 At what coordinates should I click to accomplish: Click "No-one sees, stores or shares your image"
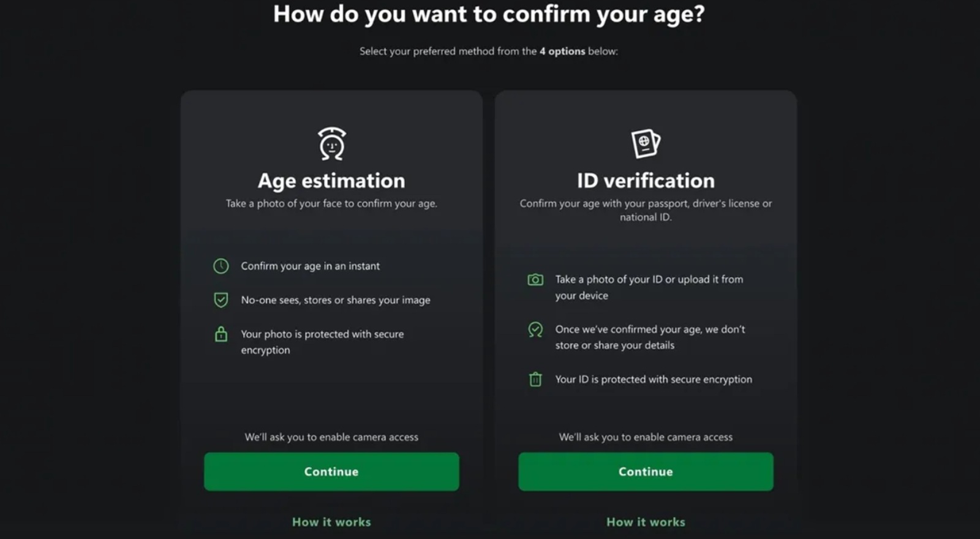point(336,300)
